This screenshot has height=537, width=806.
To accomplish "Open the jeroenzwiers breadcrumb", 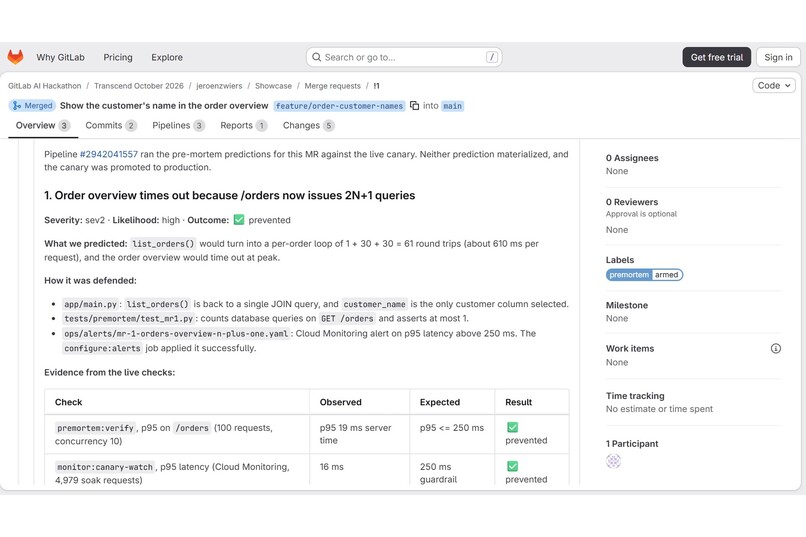I will pyautogui.click(x=219, y=86).
